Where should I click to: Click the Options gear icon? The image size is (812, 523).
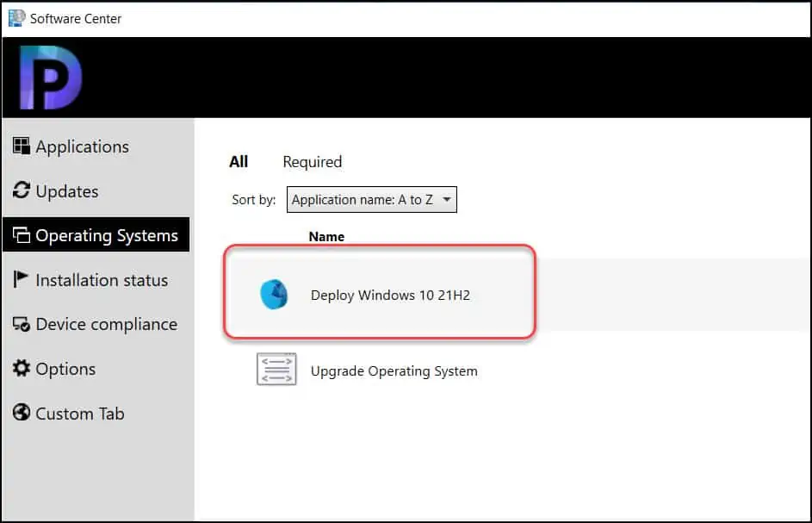[x=22, y=368]
